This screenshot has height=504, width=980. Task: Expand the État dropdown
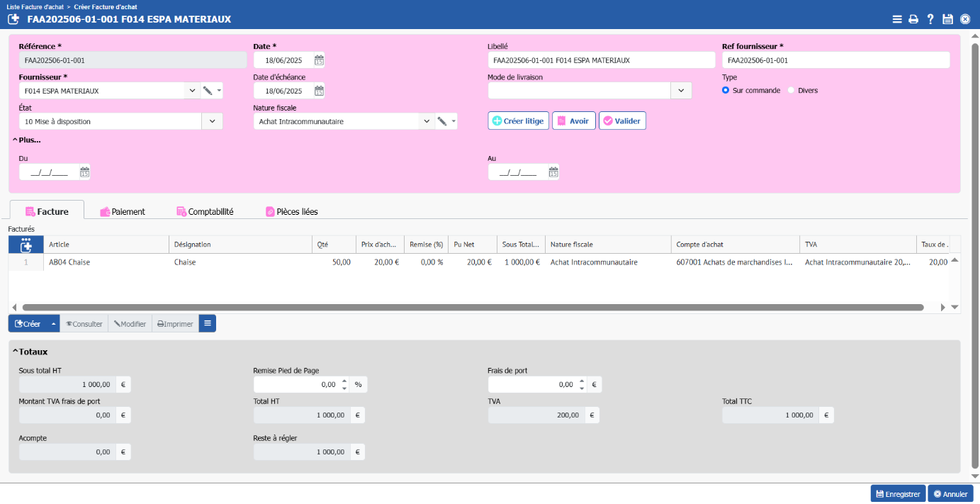tap(213, 121)
